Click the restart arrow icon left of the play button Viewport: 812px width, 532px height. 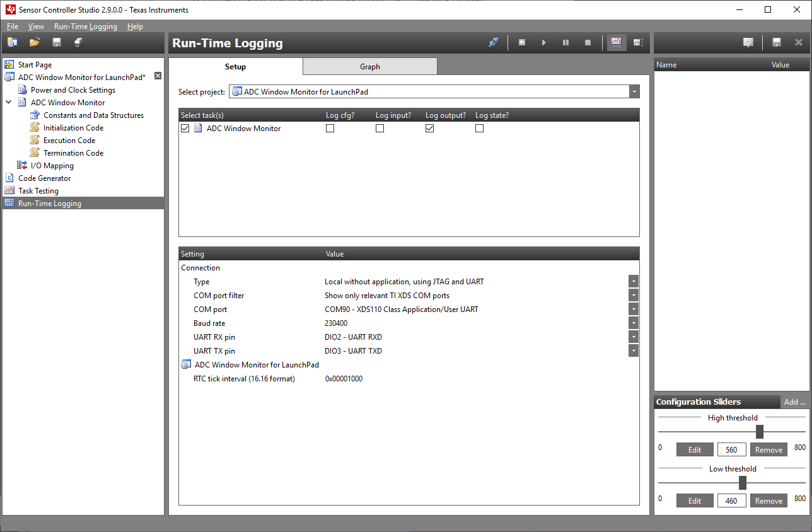tap(522, 42)
